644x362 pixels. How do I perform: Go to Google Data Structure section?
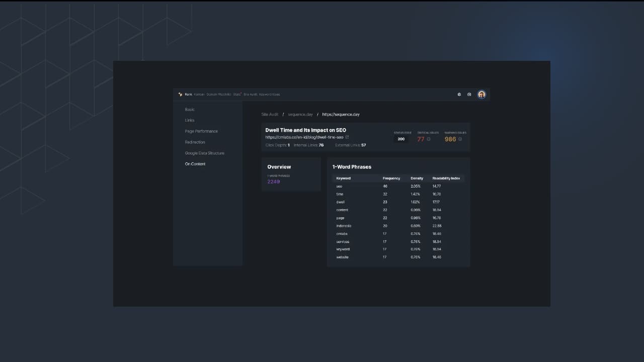(x=204, y=153)
